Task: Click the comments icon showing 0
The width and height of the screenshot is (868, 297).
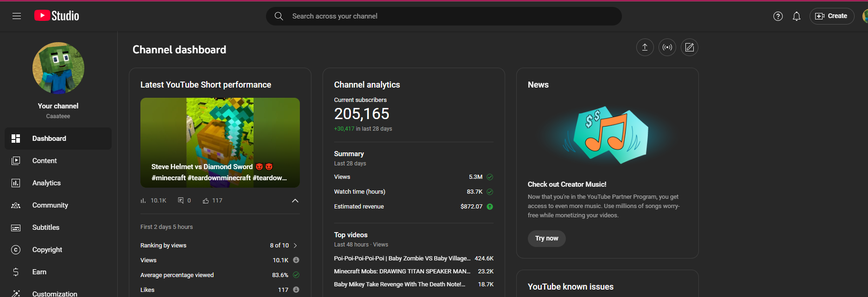Action: pyautogui.click(x=181, y=201)
